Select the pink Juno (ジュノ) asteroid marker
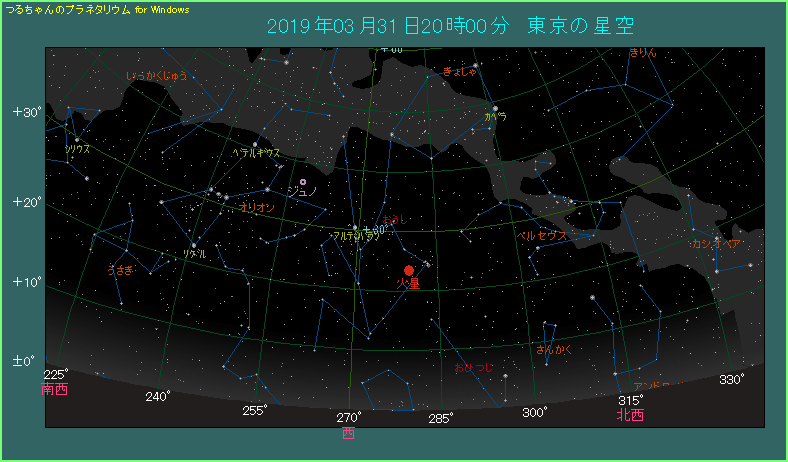The image size is (788, 462). 303,182
